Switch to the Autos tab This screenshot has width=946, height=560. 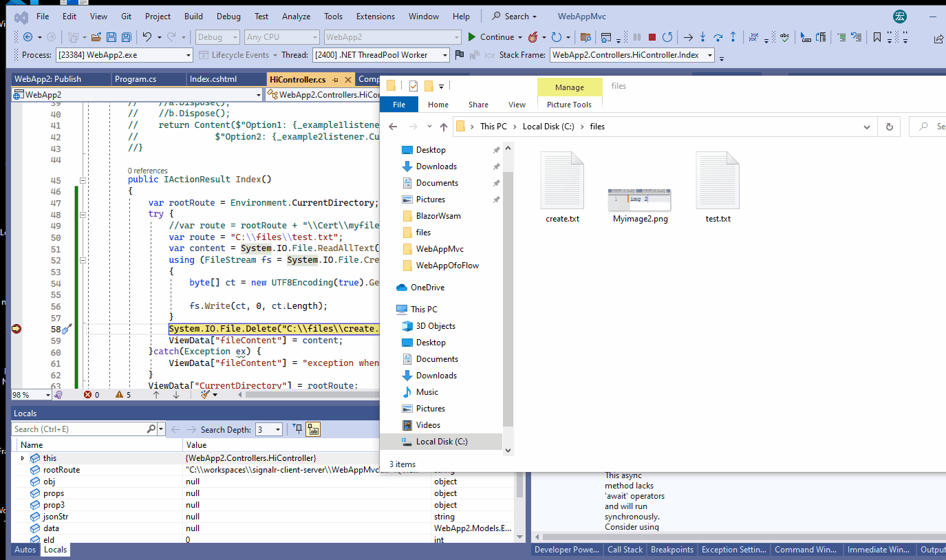coord(25,550)
